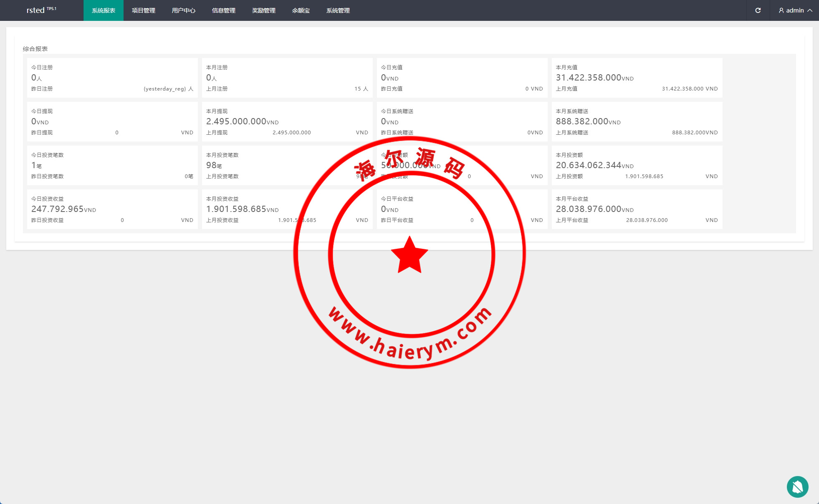Open the 奖励管理 menu
819x504 pixels.
pos(264,10)
